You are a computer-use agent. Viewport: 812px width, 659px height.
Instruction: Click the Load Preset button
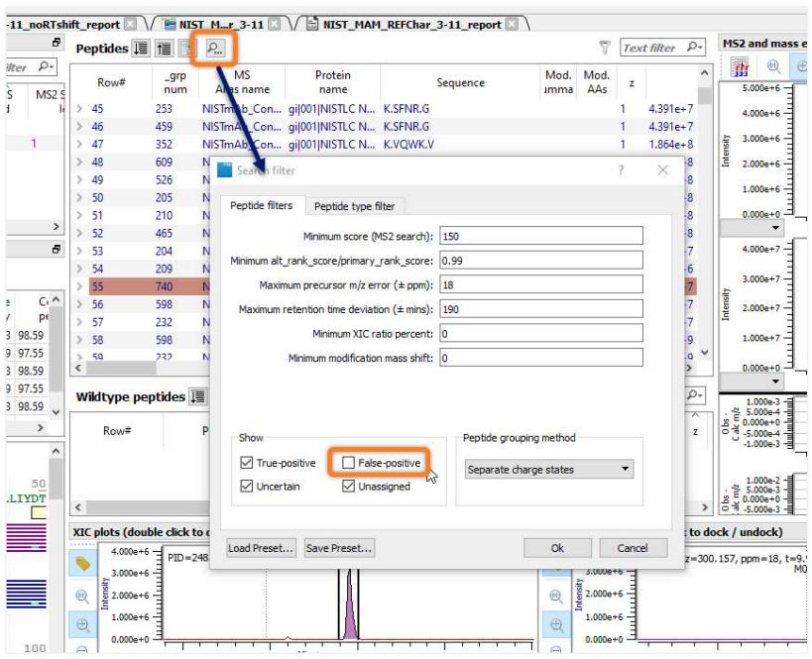pos(262,548)
